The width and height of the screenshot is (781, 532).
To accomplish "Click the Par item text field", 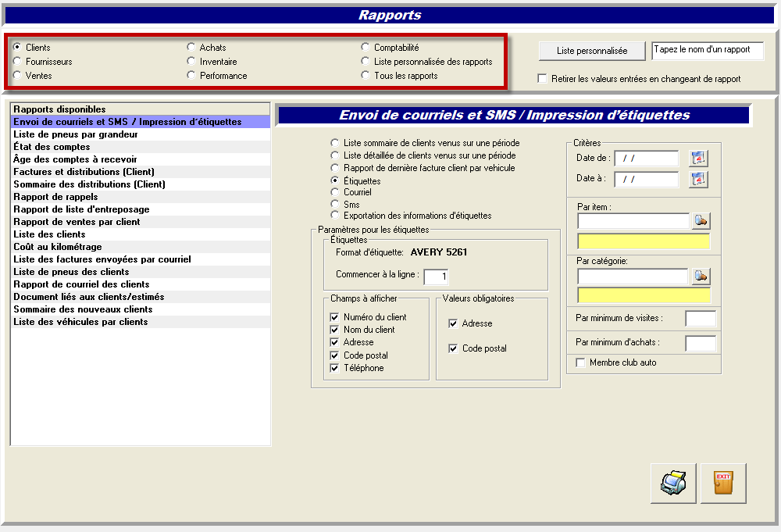I will (633, 220).
